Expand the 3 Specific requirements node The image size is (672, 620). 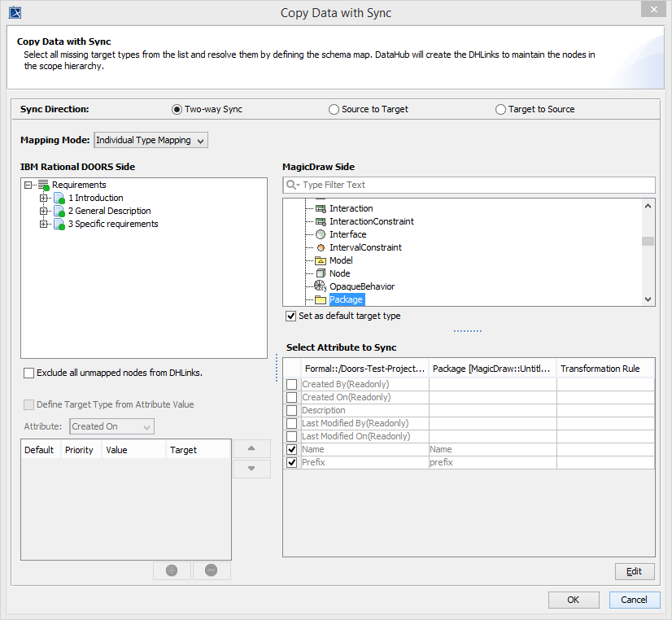click(x=44, y=224)
